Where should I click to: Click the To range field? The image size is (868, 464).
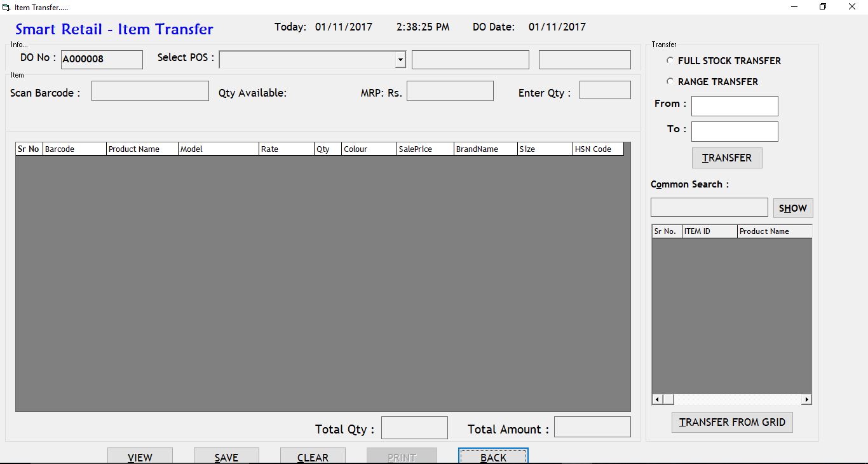coord(735,132)
